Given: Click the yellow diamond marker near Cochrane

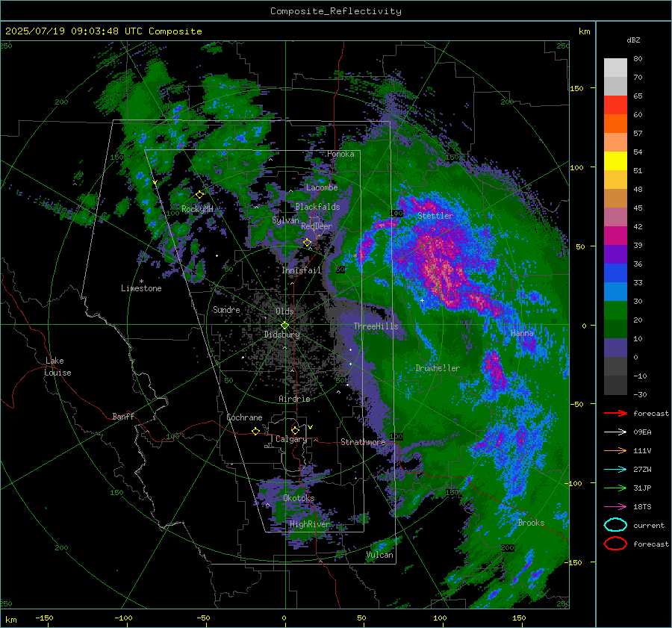Looking at the screenshot, I should tap(255, 432).
